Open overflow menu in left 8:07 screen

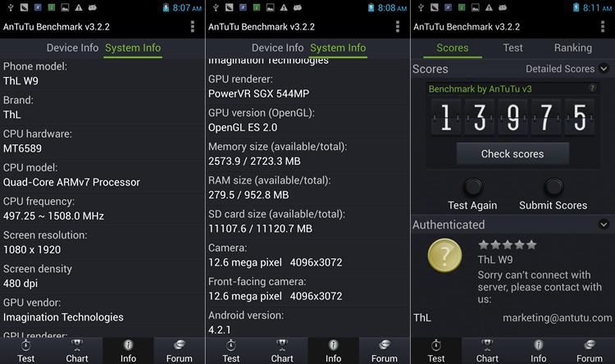click(x=192, y=26)
